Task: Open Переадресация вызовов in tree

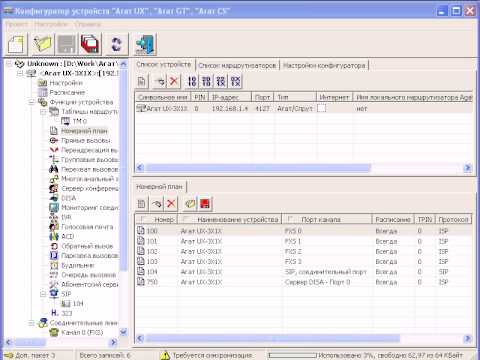Action: point(89,150)
